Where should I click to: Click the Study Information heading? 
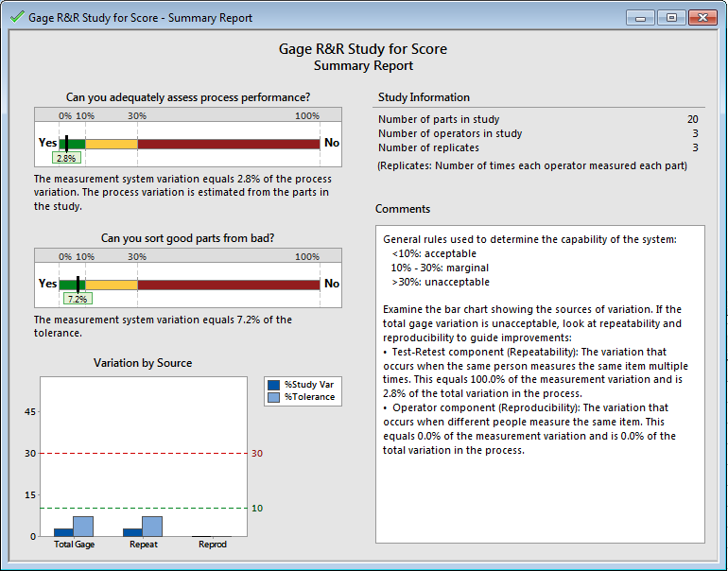pyautogui.click(x=424, y=97)
